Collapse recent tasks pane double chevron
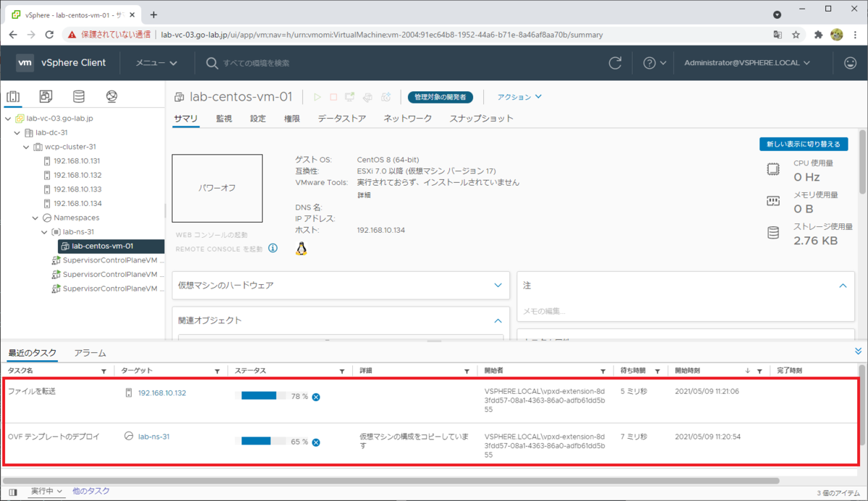 (x=859, y=351)
